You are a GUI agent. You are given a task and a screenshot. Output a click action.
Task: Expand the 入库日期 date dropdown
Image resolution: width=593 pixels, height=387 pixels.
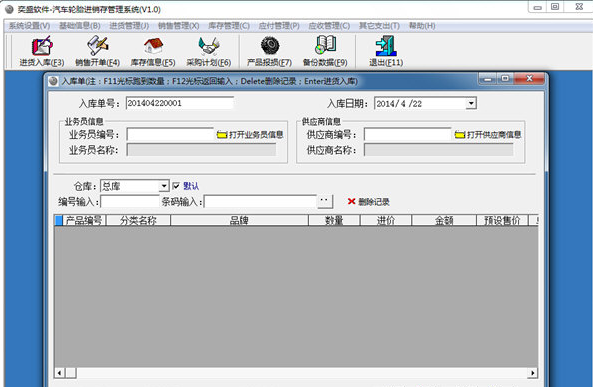click(x=471, y=103)
